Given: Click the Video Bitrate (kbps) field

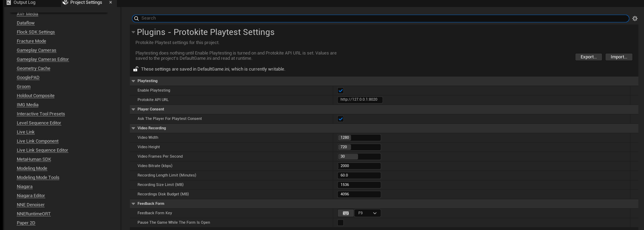Looking at the screenshot, I should click(x=359, y=166).
